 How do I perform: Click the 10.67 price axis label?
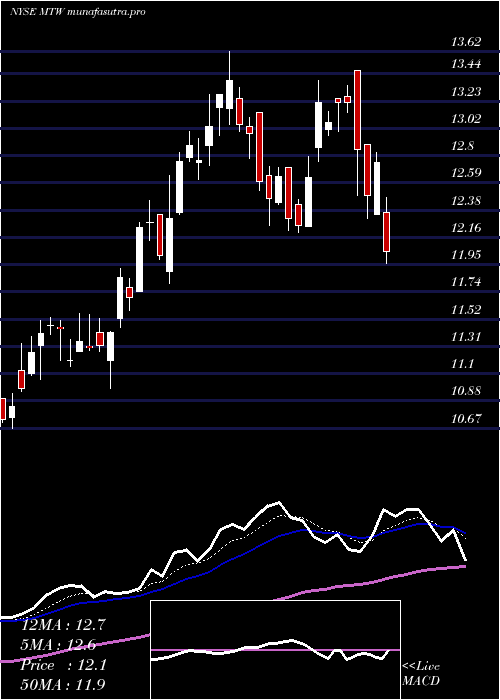tap(466, 419)
